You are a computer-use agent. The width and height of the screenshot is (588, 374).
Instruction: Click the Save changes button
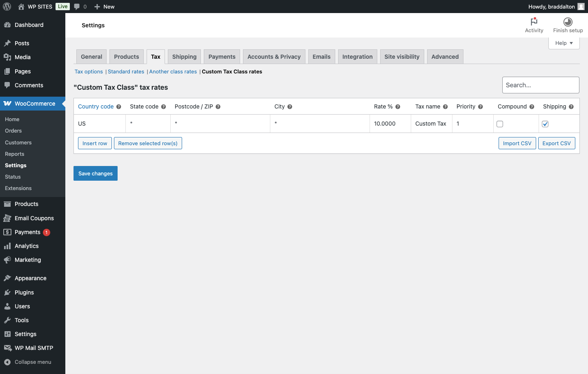[x=96, y=173]
